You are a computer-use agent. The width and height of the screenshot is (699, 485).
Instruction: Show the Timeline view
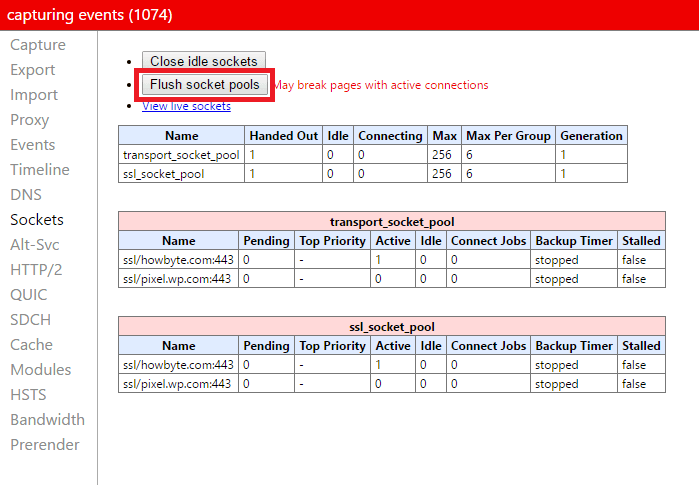40,170
